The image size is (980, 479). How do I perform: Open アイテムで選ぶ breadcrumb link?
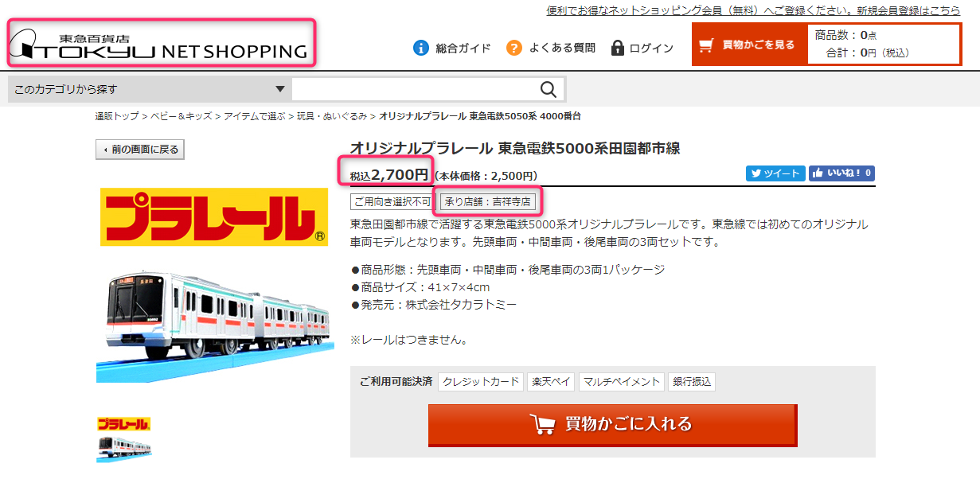(254, 116)
